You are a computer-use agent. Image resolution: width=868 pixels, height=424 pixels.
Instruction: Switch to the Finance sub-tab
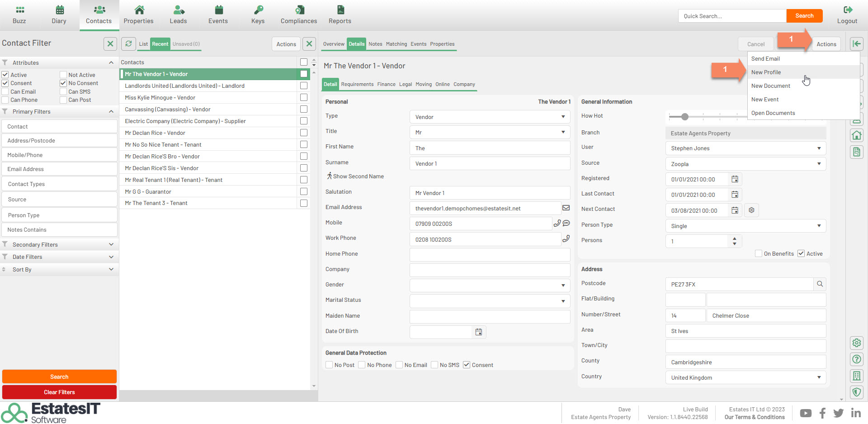coord(386,85)
